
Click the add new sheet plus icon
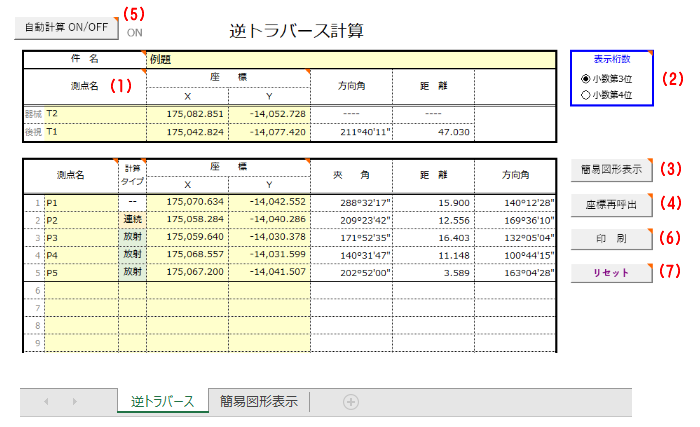pyautogui.click(x=350, y=402)
